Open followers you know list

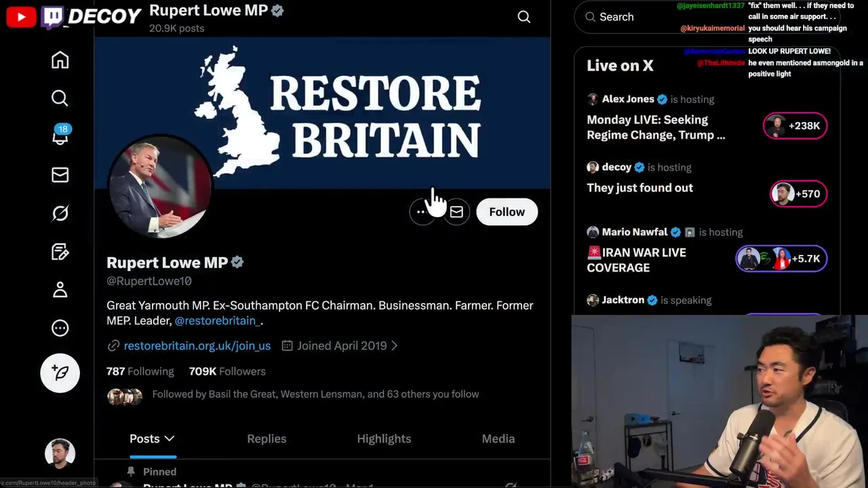click(x=293, y=394)
